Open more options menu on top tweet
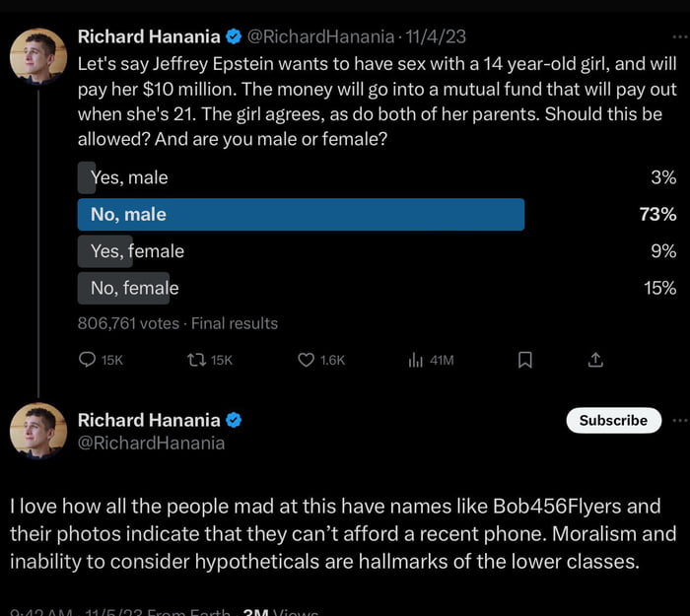The height and width of the screenshot is (616, 690). pos(678,37)
